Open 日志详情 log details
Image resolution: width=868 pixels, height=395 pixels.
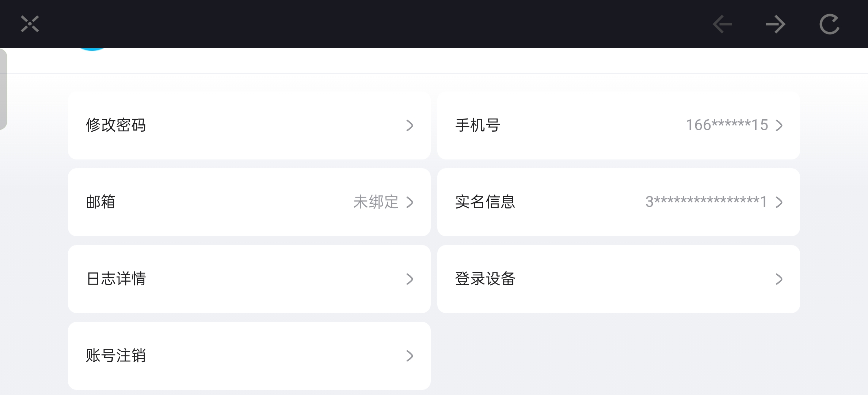pos(116,279)
